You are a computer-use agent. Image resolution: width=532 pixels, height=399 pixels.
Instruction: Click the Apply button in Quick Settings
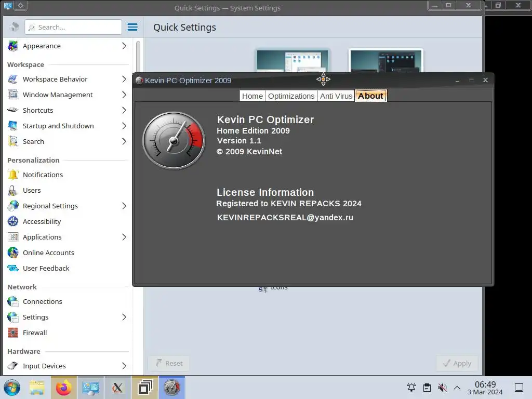tap(457, 363)
